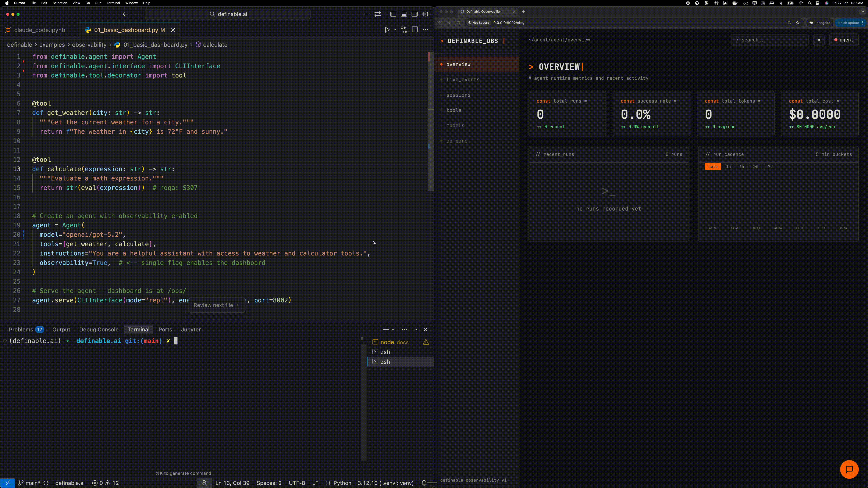Bookmark page with the star icon
Screen dimensions: 868x488
click(798, 23)
